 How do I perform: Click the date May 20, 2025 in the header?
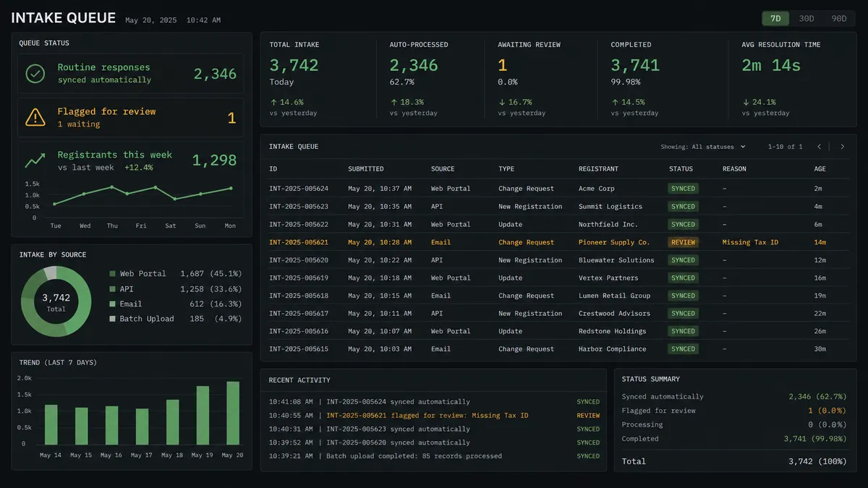(151, 20)
